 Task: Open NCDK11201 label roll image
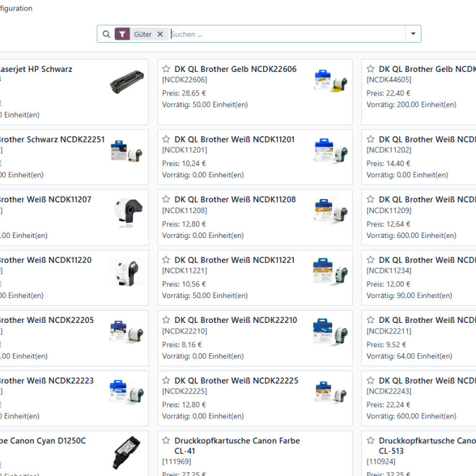point(330,151)
